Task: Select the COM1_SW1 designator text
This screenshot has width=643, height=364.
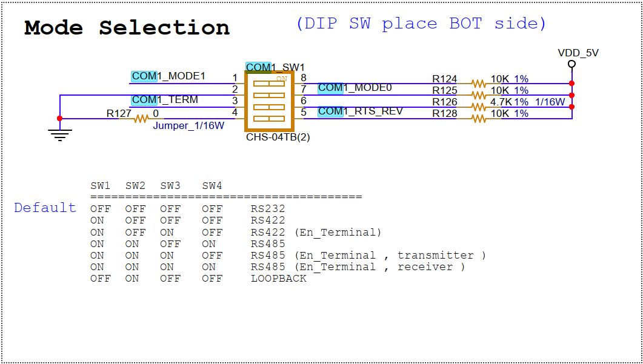Action: [275, 67]
